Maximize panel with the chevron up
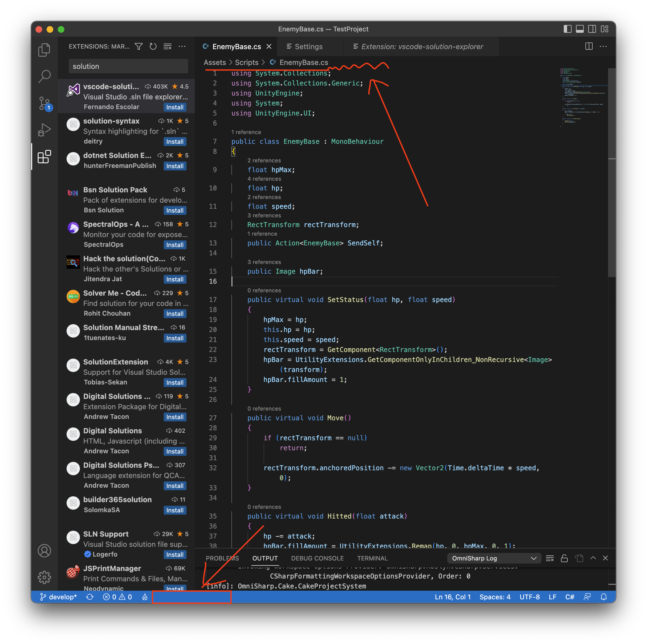The image size is (647, 644). [x=593, y=558]
